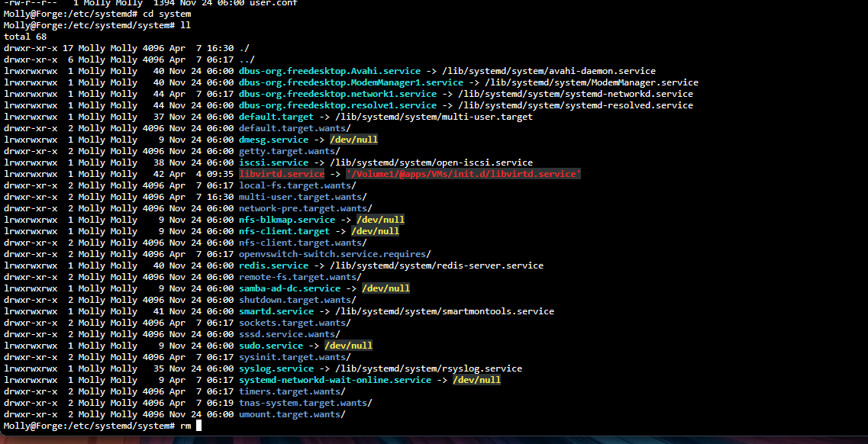
Task: Click /dev/null target of samba-ad-dc.service
Action: point(386,288)
